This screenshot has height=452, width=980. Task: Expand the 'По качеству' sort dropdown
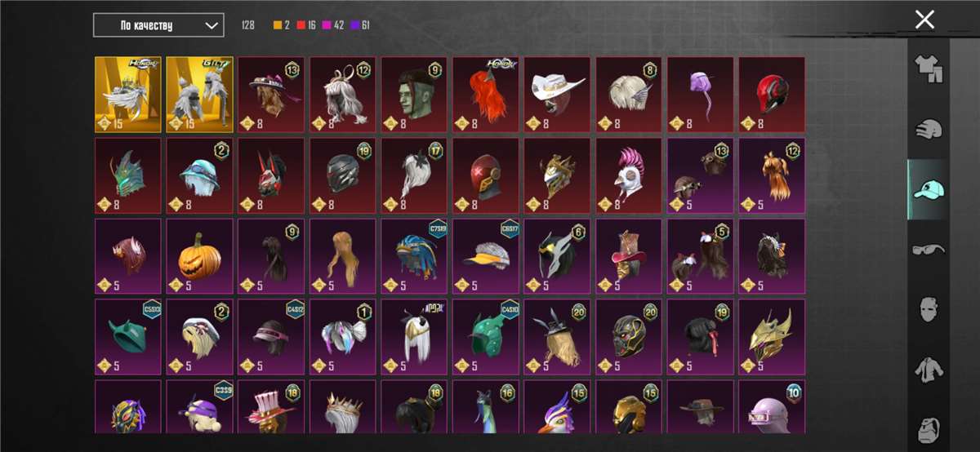[158, 25]
